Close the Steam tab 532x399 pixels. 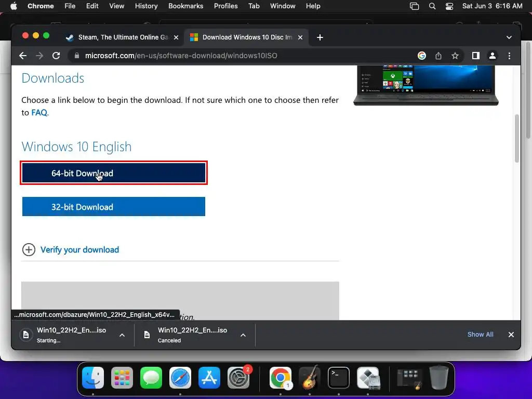point(176,37)
